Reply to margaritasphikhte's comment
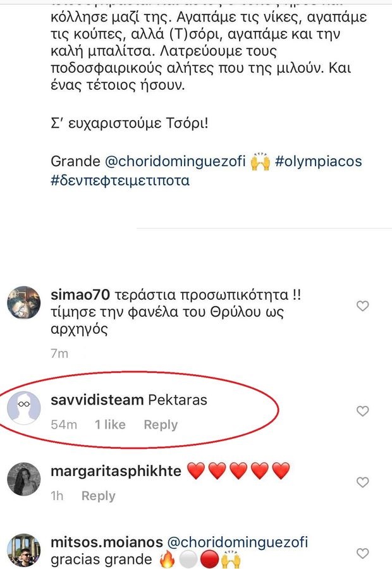This screenshot has width=392, height=569. 99,496
